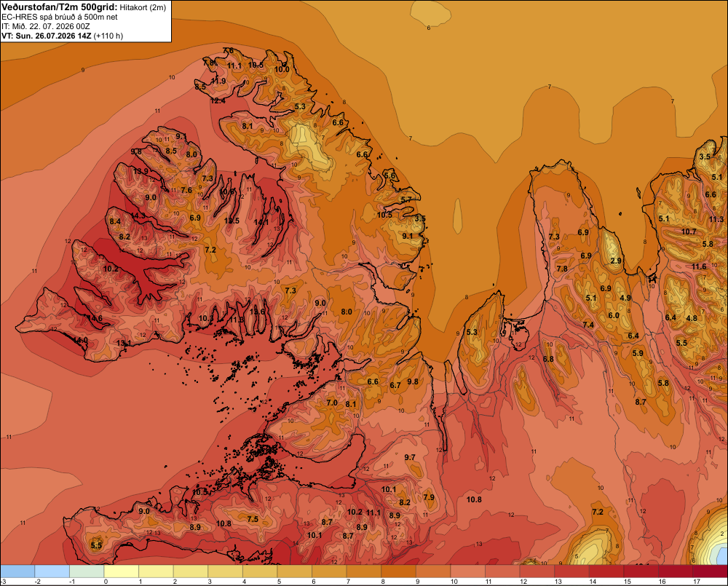Click the 6.0 temperature label

[x=614, y=315]
